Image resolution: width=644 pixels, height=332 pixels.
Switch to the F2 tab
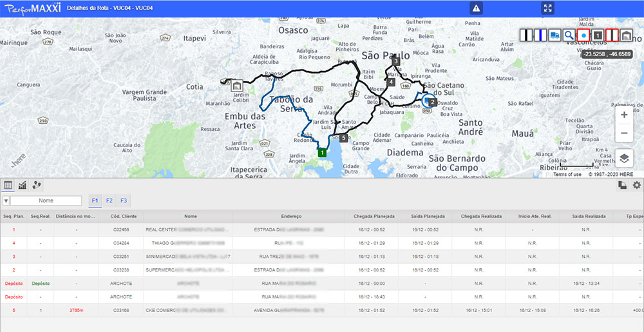(109, 200)
